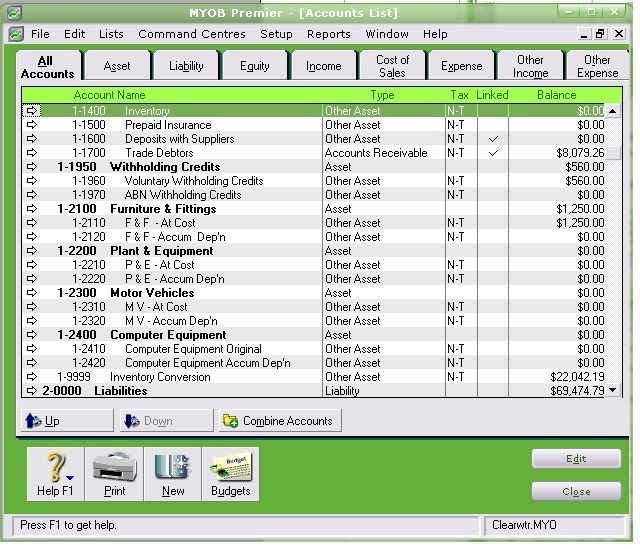Image resolution: width=640 pixels, height=549 pixels.
Task: Click the zoom arrow for ABN Withholding Credits
Action: [x=31, y=194]
